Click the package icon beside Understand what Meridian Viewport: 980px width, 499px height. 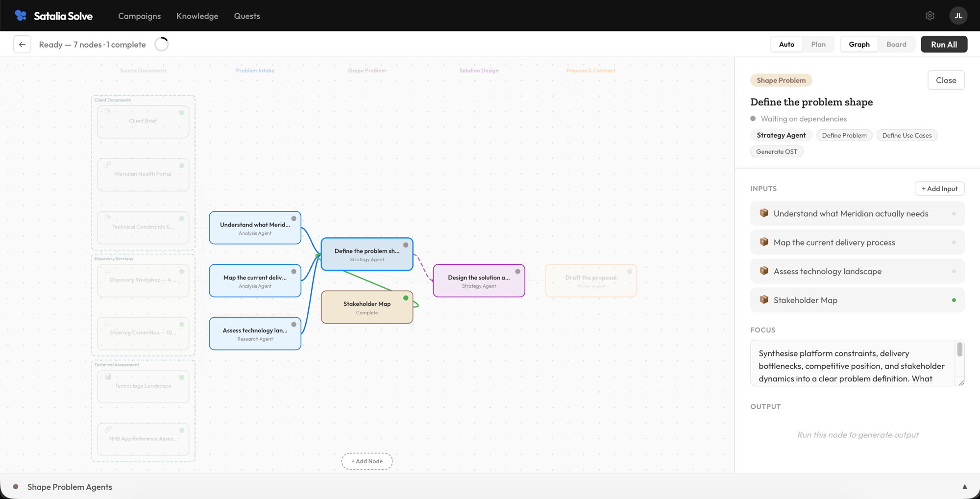click(764, 213)
